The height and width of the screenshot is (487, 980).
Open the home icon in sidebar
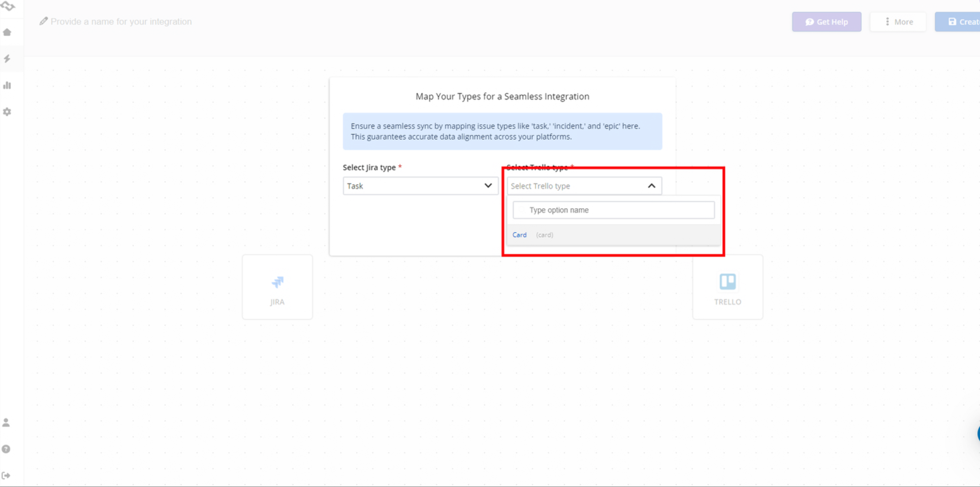coord(7,32)
